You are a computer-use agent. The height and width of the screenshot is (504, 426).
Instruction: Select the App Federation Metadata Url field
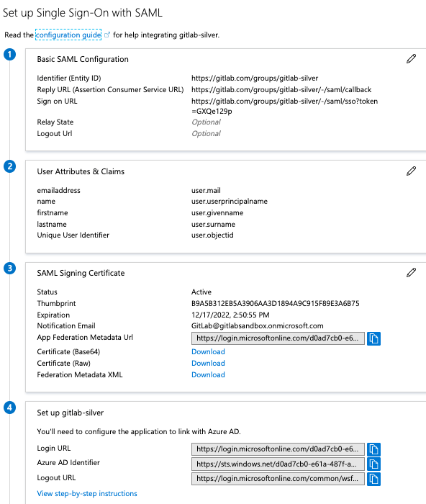pos(278,338)
